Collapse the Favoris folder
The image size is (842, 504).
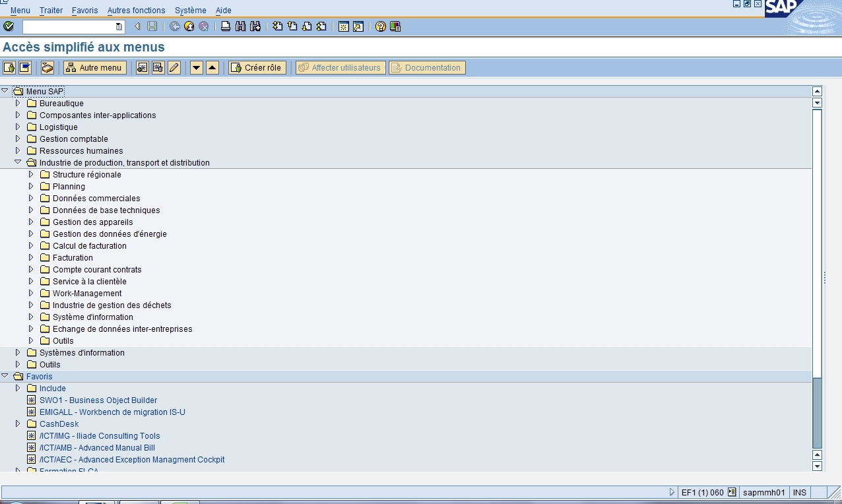(5, 376)
